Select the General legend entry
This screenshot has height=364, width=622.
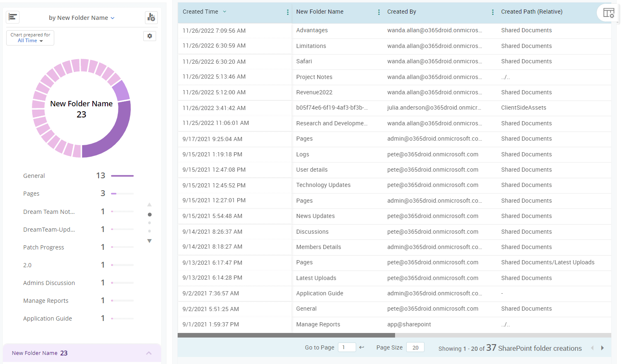pos(34,176)
